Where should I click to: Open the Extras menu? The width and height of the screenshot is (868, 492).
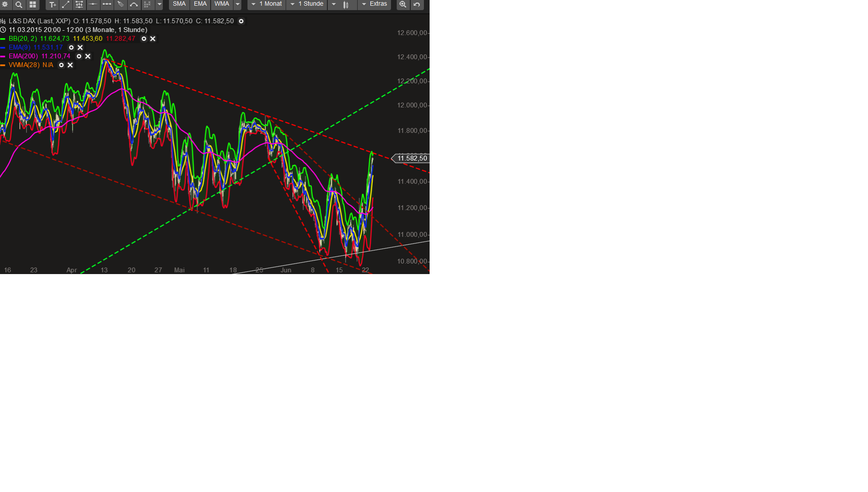pos(374,4)
